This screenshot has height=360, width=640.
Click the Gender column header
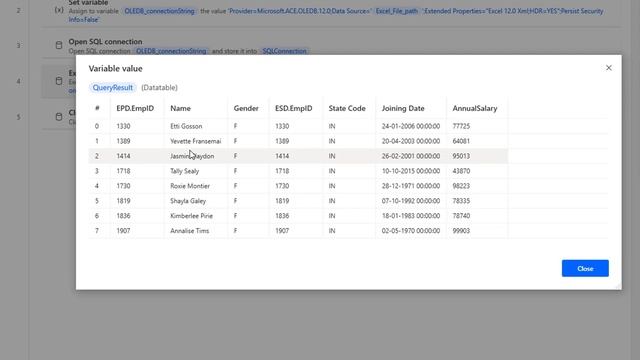[x=246, y=108]
